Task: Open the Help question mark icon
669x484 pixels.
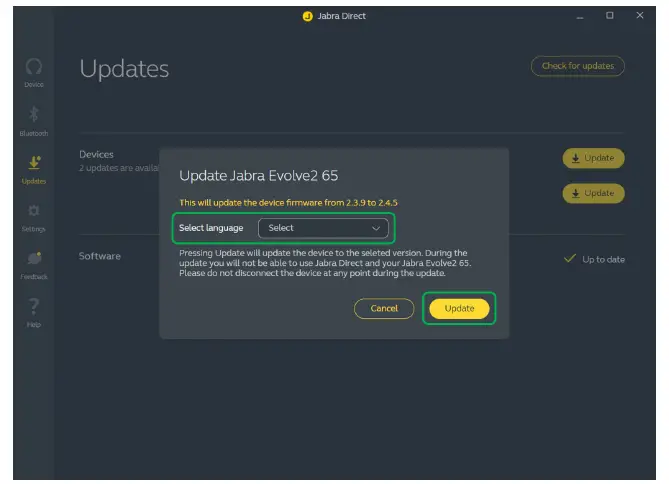Action: click(34, 306)
